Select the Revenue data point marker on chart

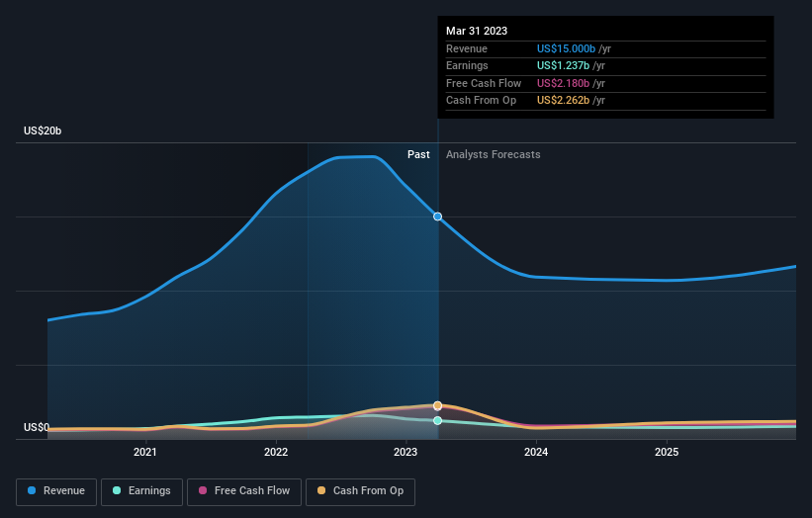(437, 216)
